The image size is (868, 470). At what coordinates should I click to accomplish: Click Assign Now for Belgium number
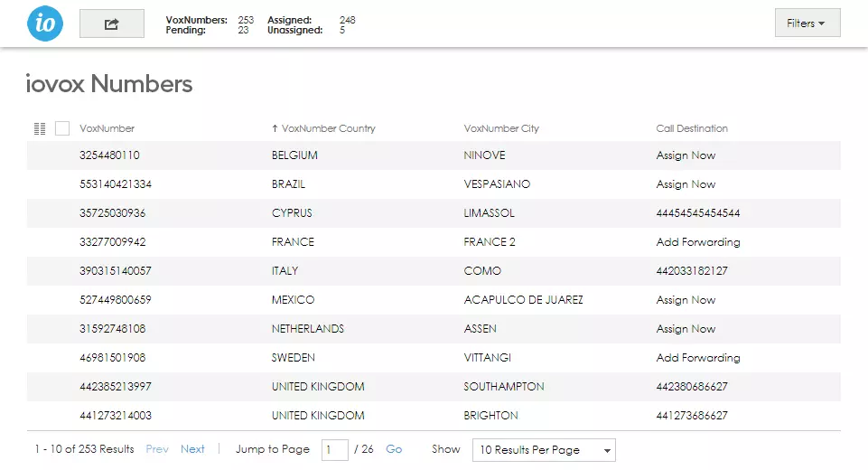click(x=686, y=155)
